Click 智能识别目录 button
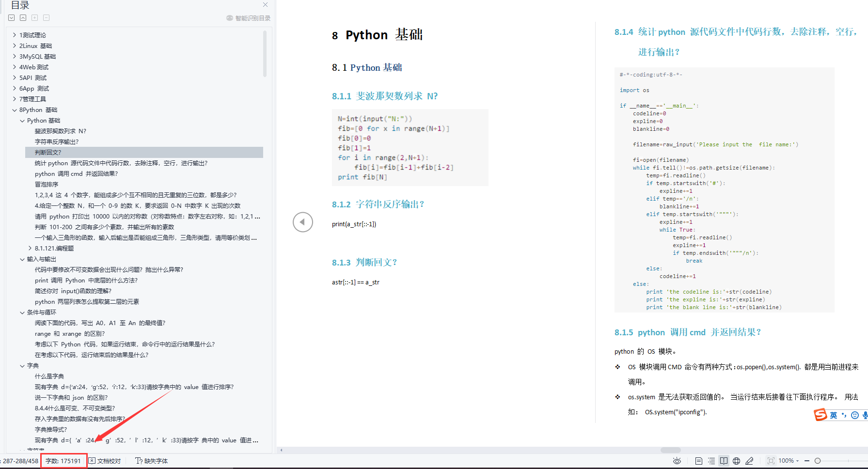This screenshot has width=868, height=469. 248,18
